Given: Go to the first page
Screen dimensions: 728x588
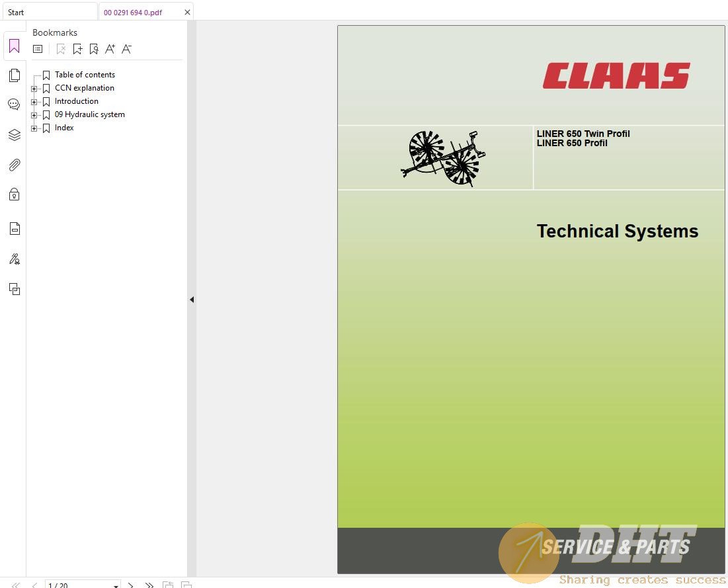Looking at the screenshot, I should point(15,585).
